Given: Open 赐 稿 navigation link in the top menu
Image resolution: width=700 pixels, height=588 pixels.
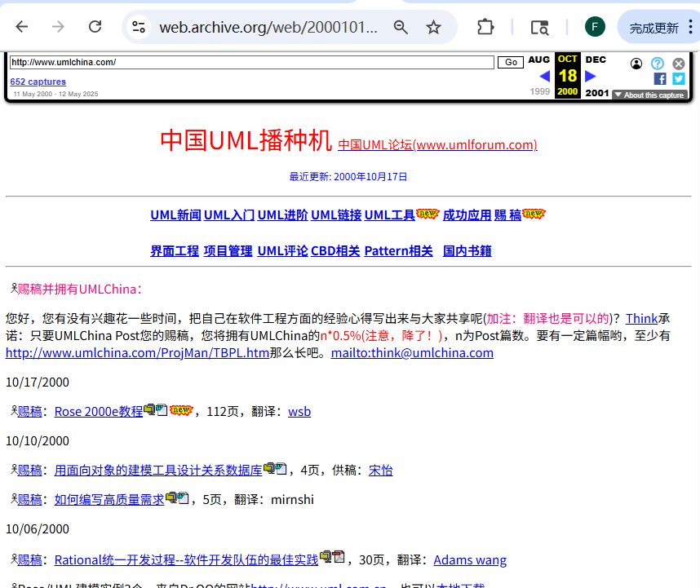Looking at the screenshot, I should [x=507, y=215].
